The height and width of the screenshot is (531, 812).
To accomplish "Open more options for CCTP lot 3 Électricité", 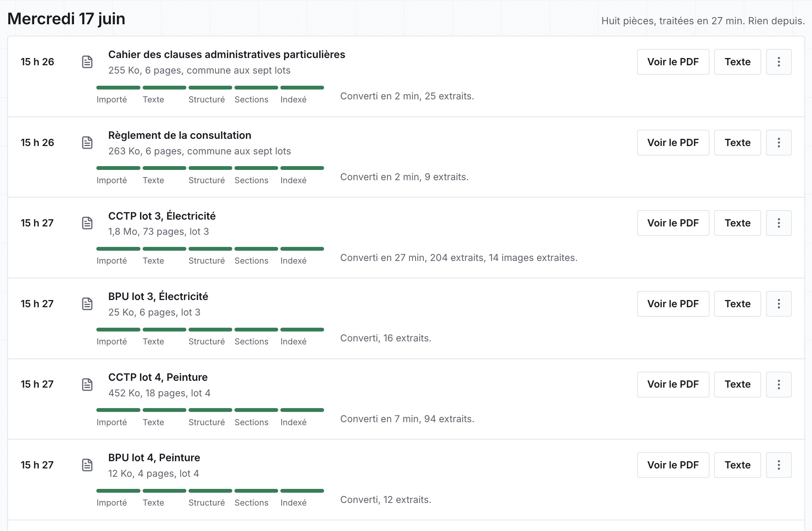I will click(779, 223).
